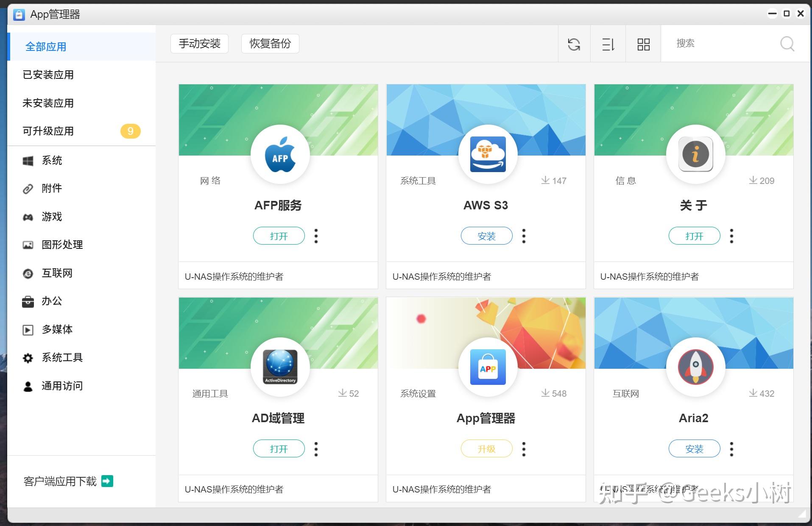812x526 pixels.
Task: Click the 网络 label on AFP服务 card
Action: coord(210,181)
